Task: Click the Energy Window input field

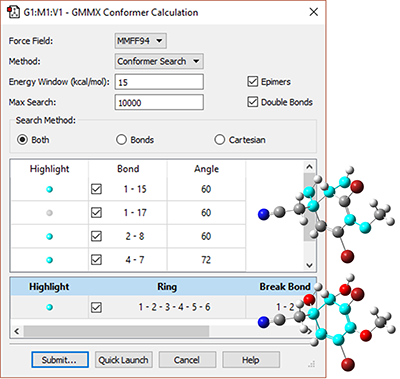Action: tap(159, 82)
